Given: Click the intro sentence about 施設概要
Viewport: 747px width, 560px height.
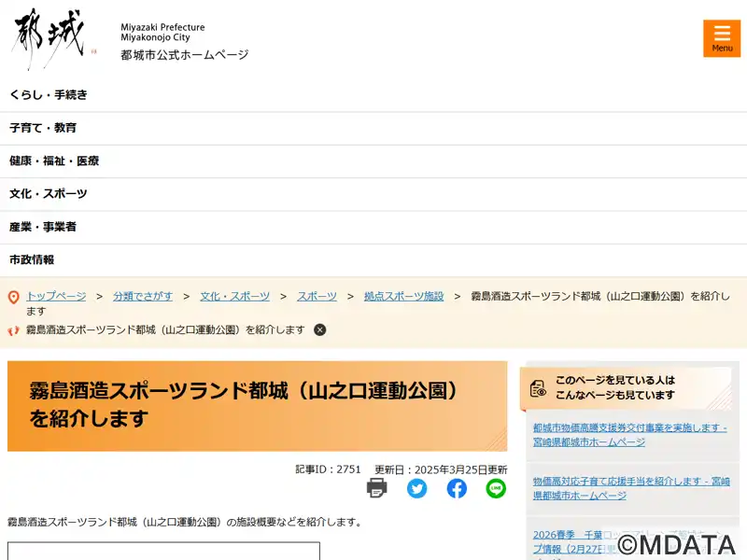Looking at the screenshot, I should click(x=185, y=523).
